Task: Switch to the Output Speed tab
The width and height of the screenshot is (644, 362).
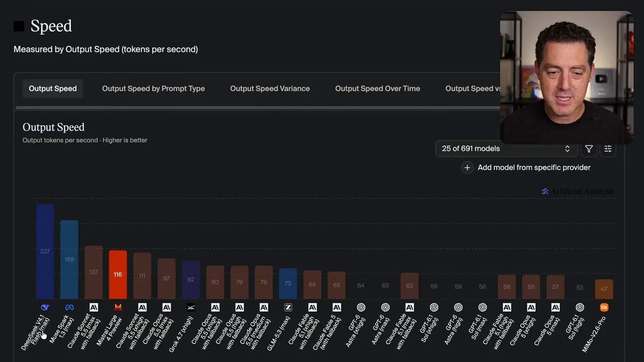Action: point(53,88)
